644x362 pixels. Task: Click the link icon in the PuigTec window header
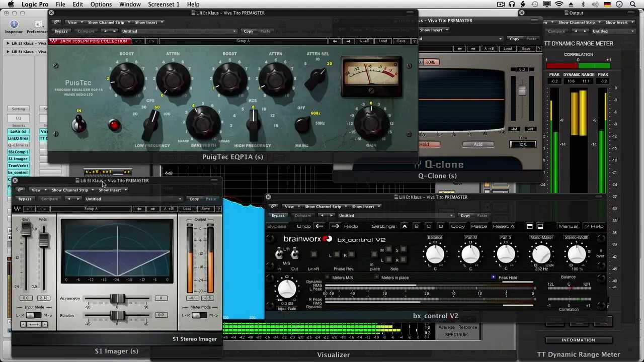[x=56, y=22]
